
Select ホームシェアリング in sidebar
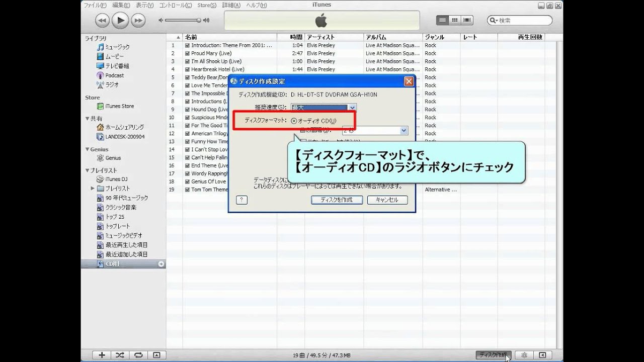point(123,127)
